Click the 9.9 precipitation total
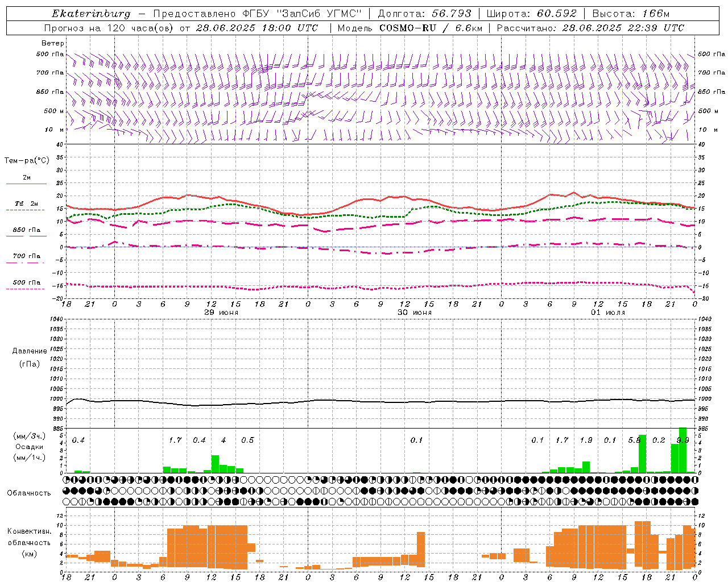The height and width of the screenshot is (582, 728). [682, 440]
